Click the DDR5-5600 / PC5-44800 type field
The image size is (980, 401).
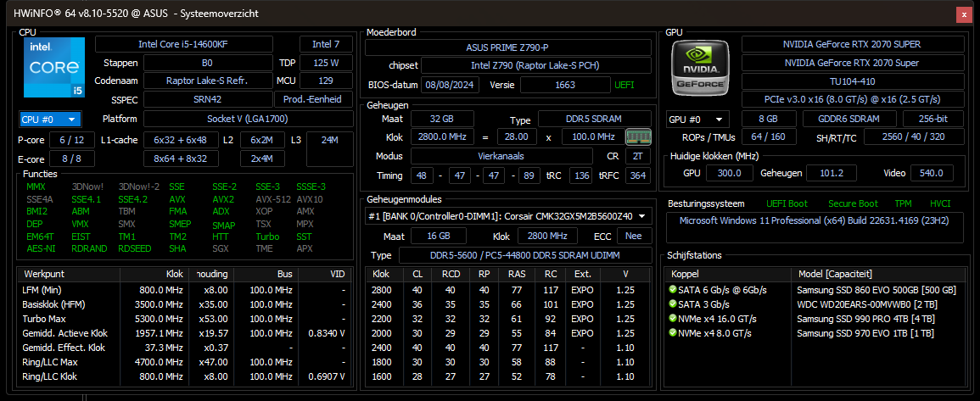click(x=524, y=255)
